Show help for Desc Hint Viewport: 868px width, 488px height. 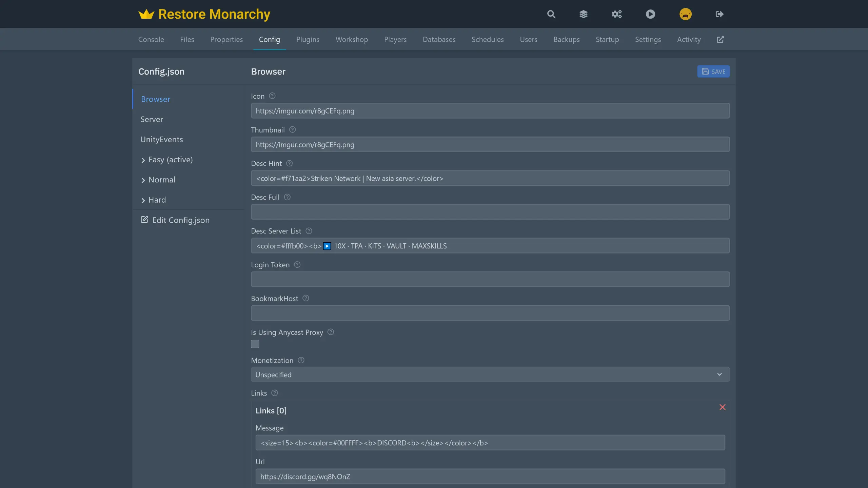pos(289,163)
